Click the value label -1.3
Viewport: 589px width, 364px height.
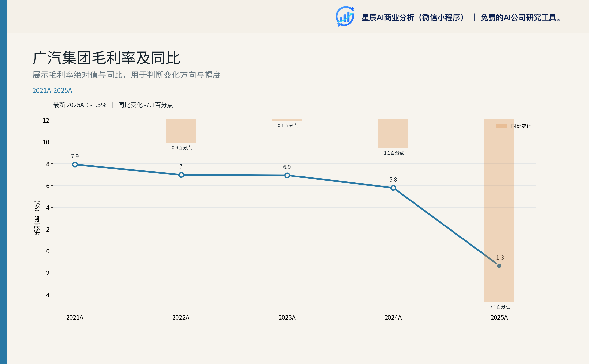(x=499, y=258)
